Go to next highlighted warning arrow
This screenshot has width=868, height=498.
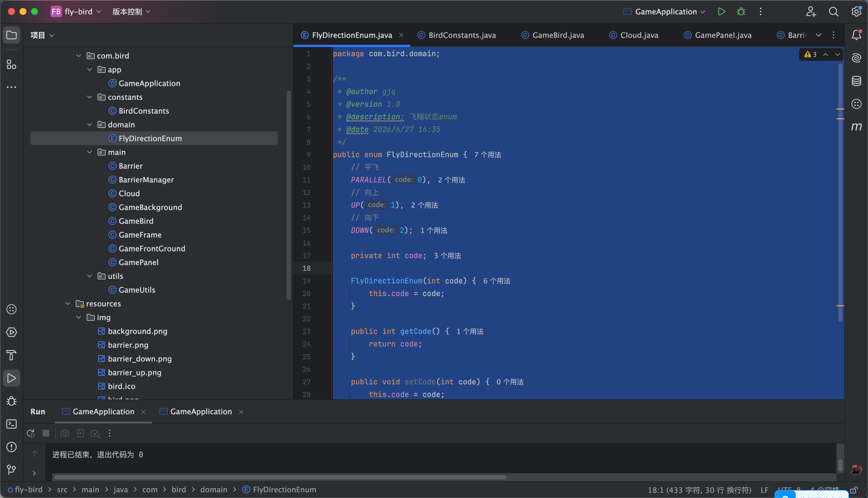[838, 55]
